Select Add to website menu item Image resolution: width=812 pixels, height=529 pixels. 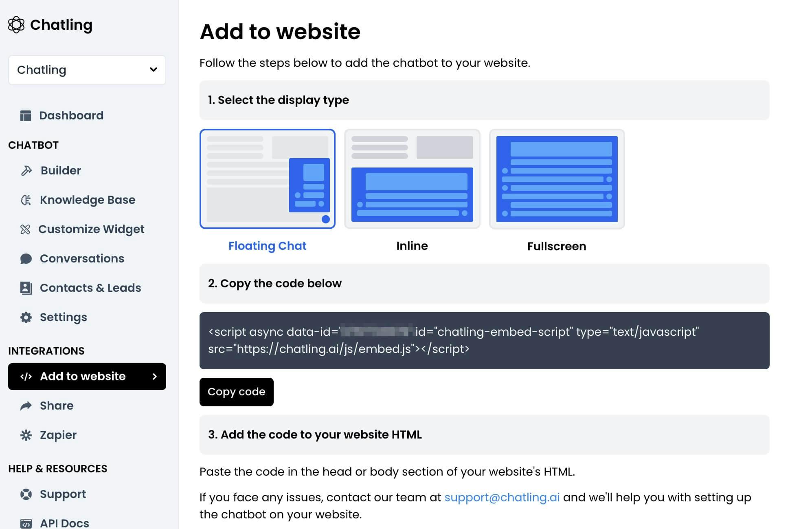pos(87,377)
